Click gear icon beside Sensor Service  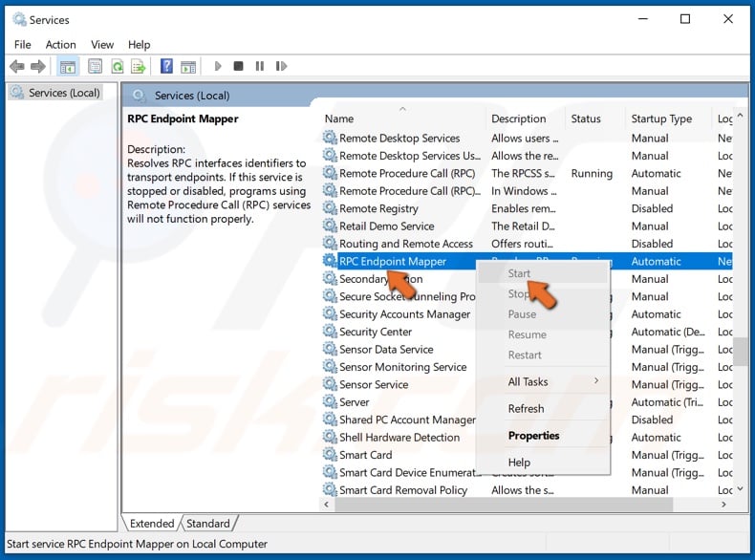[330, 384]
